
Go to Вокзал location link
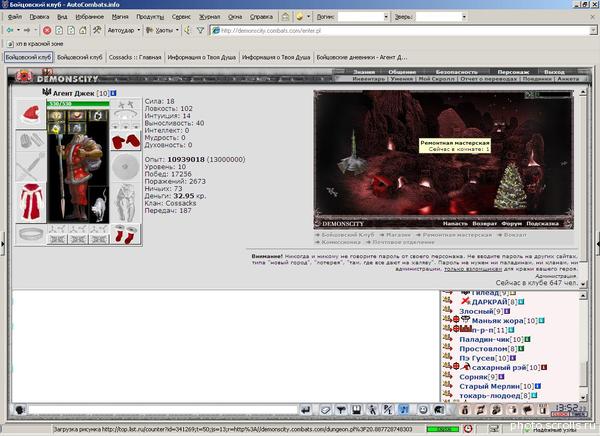(515, 235)
